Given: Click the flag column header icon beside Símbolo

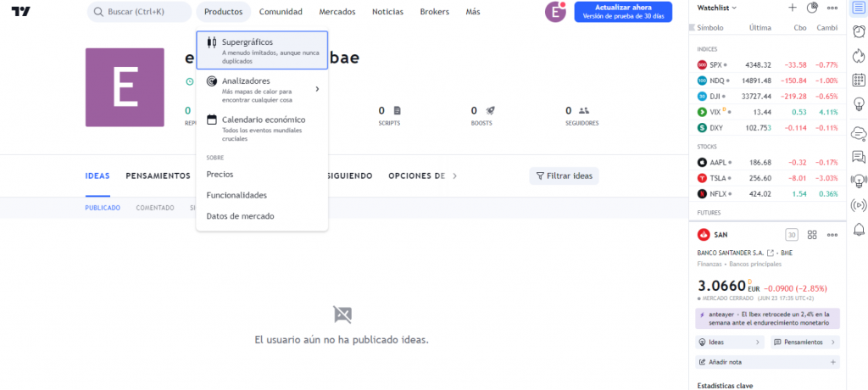Looking at the screenshot, I should (692, 28).
